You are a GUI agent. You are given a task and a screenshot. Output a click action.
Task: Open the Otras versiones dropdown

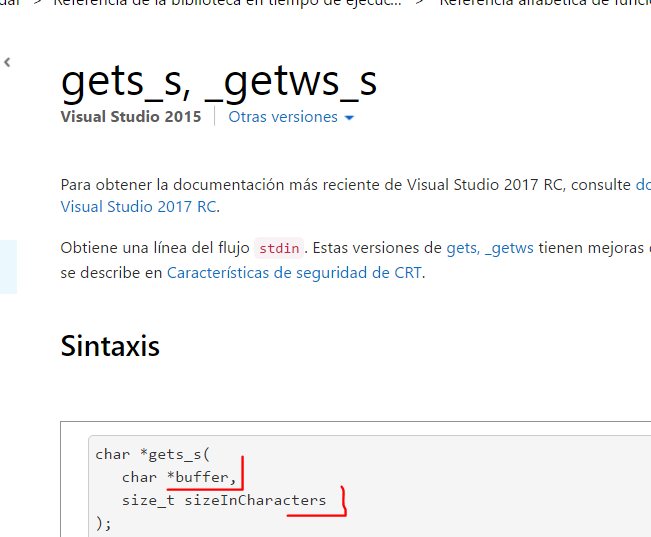[x=283, y=117]
